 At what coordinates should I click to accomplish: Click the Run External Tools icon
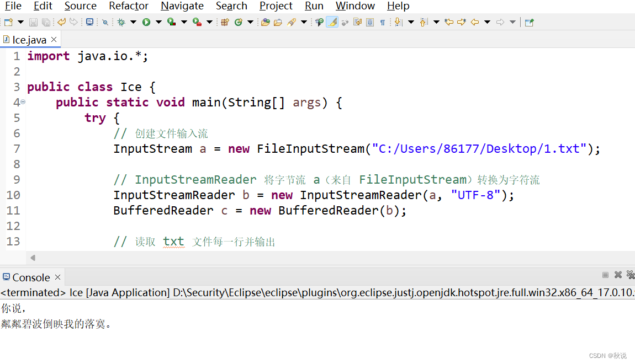pos(197,22)
